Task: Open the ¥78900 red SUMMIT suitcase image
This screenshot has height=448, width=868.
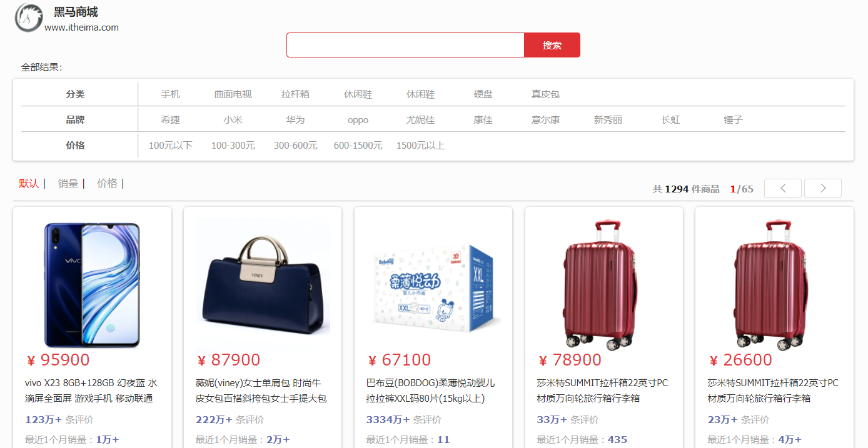Action: 603,284
